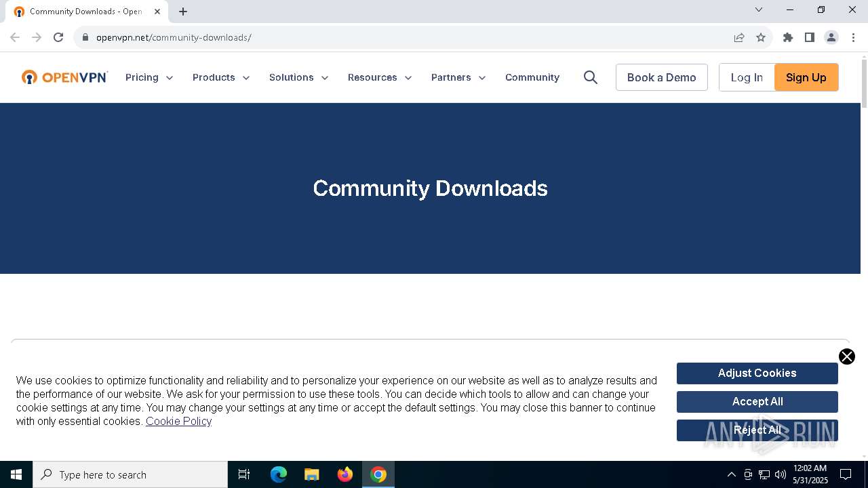
Task: Click the page vertical scrollbar thumb
Action: pos(864,83)
